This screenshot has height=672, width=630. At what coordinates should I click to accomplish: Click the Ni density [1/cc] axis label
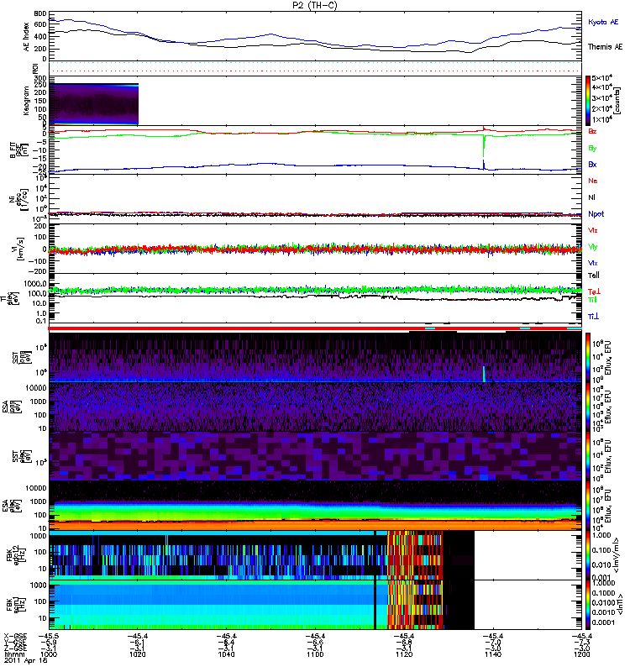18,199
